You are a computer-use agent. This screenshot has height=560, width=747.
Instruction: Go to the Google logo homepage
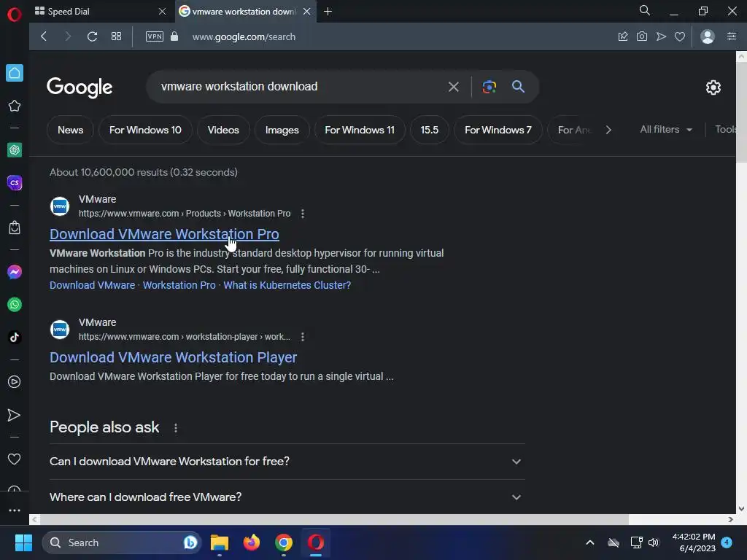click(x=80, y=87)
